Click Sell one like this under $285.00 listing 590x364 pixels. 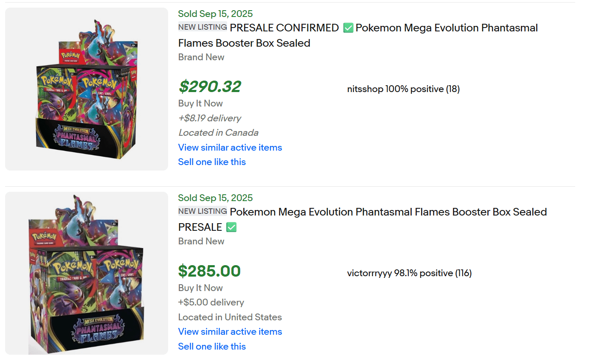coord(212,346)
